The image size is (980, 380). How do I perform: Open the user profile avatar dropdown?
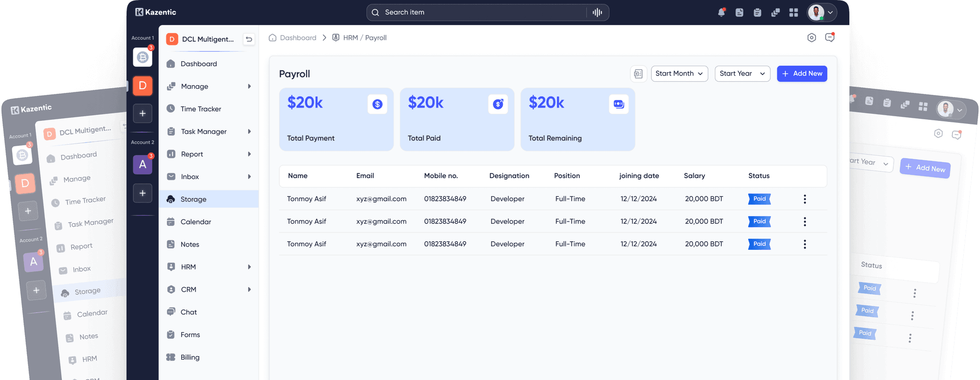tap(822, 12)
